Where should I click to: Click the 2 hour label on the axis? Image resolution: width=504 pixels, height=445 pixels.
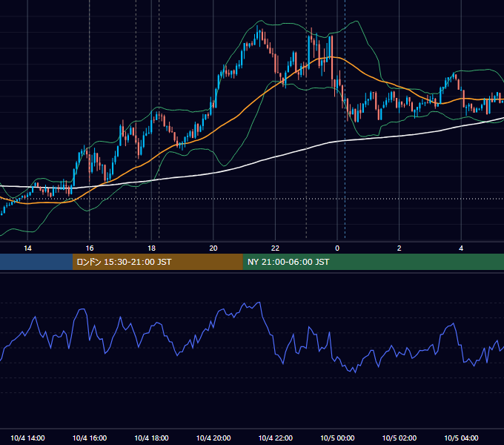[x=399, y=248]
